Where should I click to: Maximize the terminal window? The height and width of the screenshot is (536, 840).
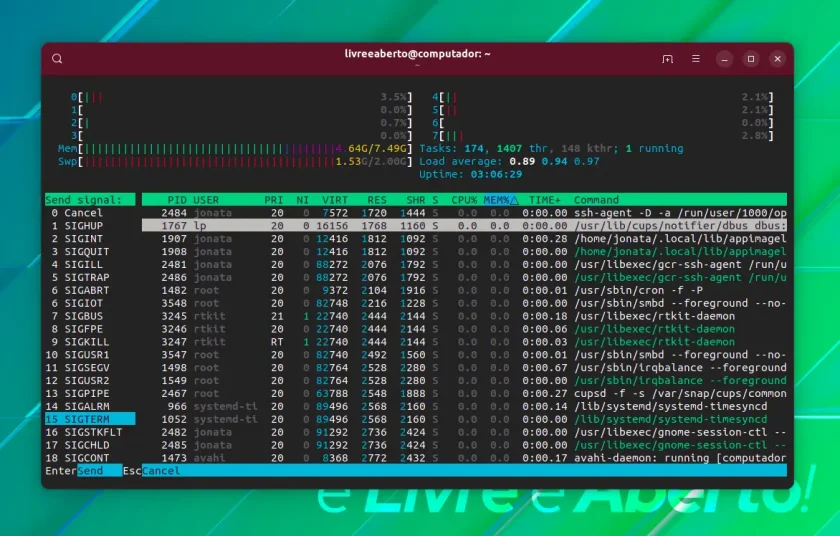click(x=751, y=59)
